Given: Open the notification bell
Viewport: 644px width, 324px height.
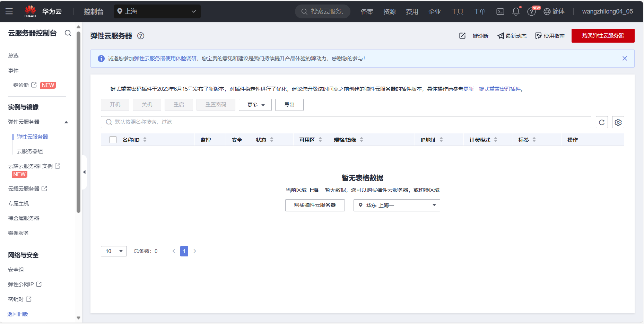Looking at the screenshot, I should (x=516, y=11).
